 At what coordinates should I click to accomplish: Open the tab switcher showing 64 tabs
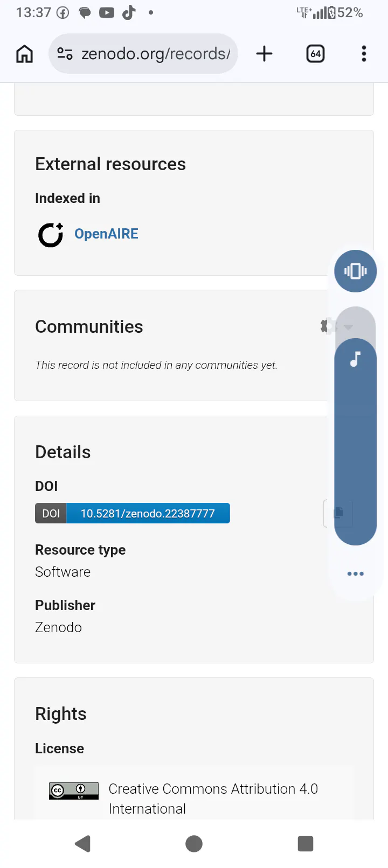point(315,54)
